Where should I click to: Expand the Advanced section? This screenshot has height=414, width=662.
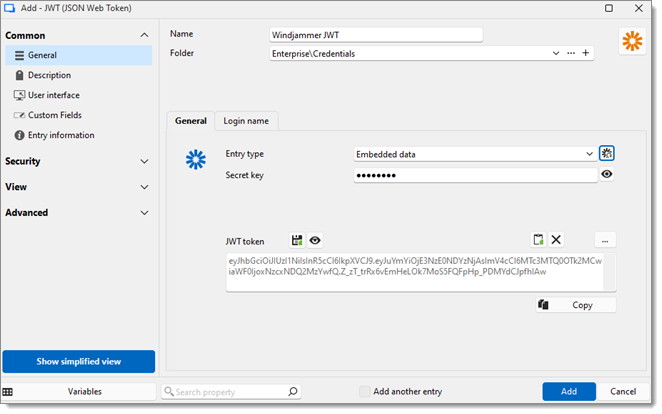(x=144, y=213)
